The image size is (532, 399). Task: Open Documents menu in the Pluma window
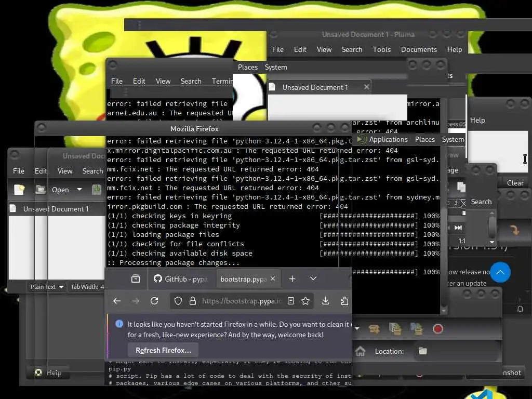click(419, 49)
